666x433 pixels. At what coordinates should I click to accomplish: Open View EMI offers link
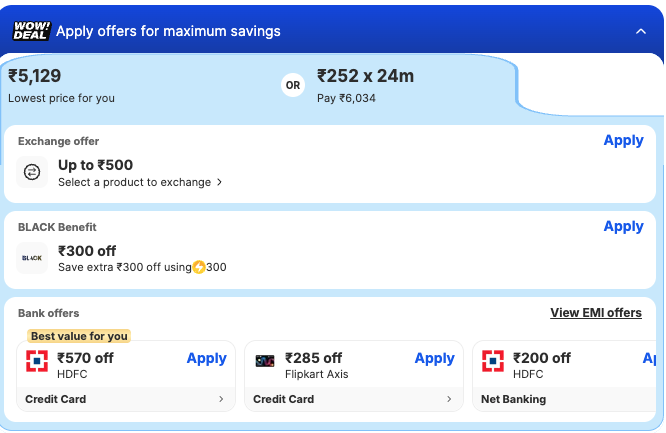click(596, 313)
